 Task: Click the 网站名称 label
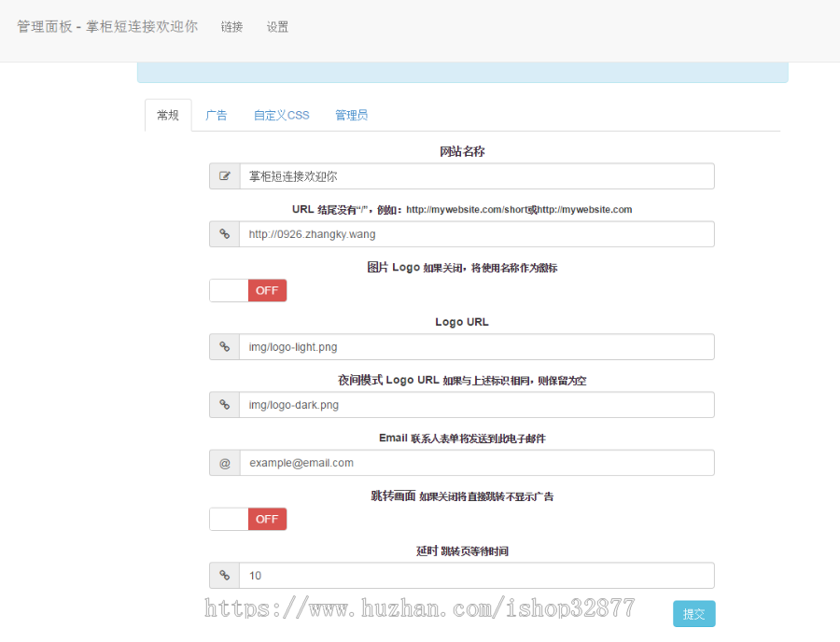point(462,151)
